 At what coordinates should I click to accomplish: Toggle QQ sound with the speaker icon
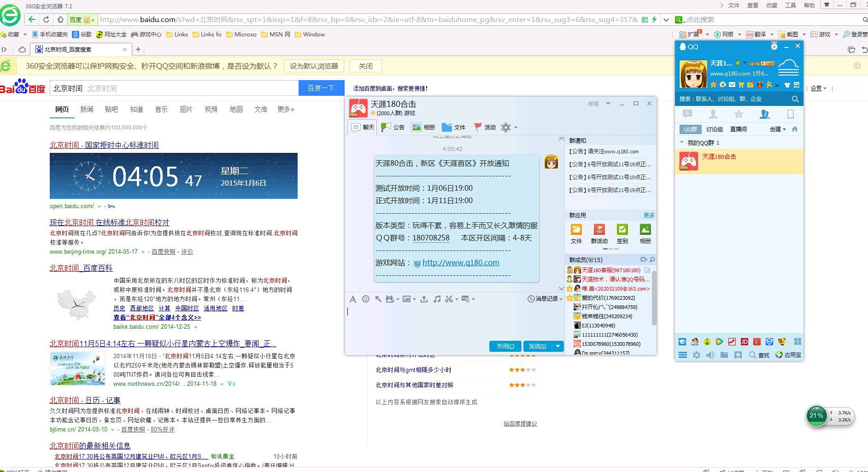point(710,355)
